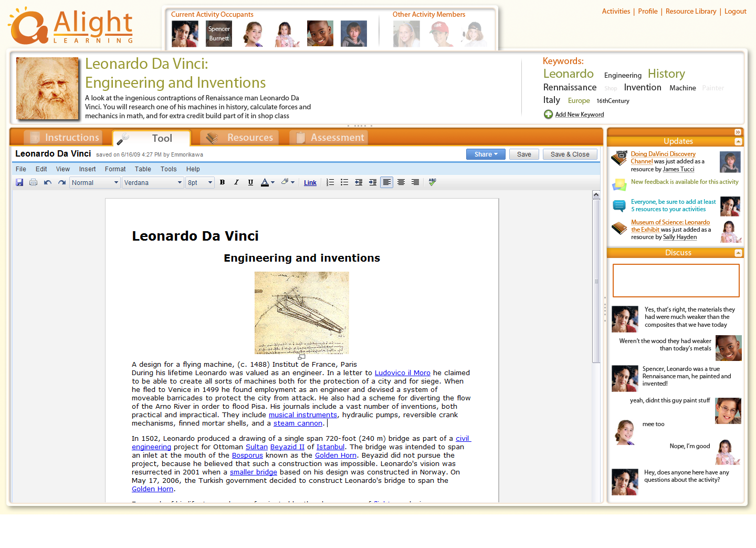Click the Print icon in editor toolbar
This screenshot has width=756, height=548.
[x=34, y=182]
